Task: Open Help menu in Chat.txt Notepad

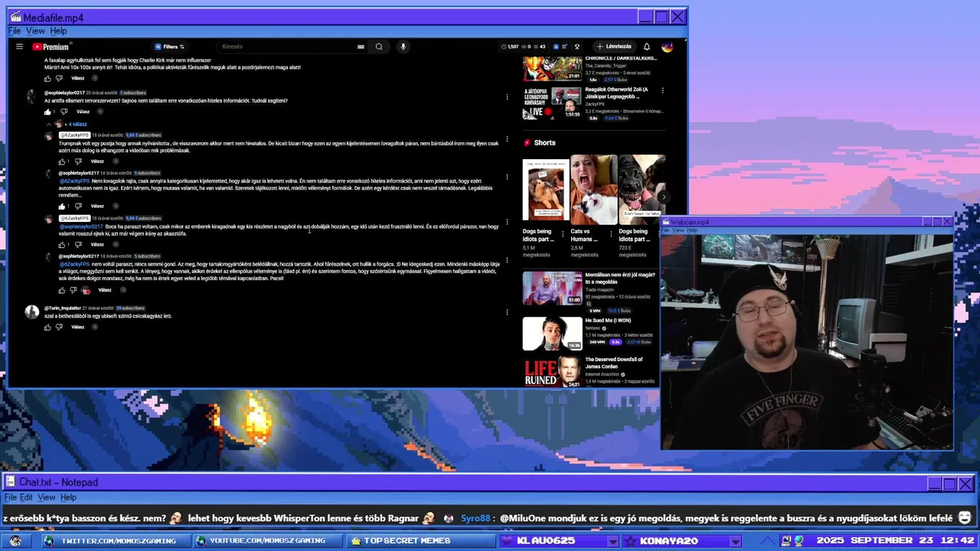Action: pyautogui.click(x=68, y=497)
